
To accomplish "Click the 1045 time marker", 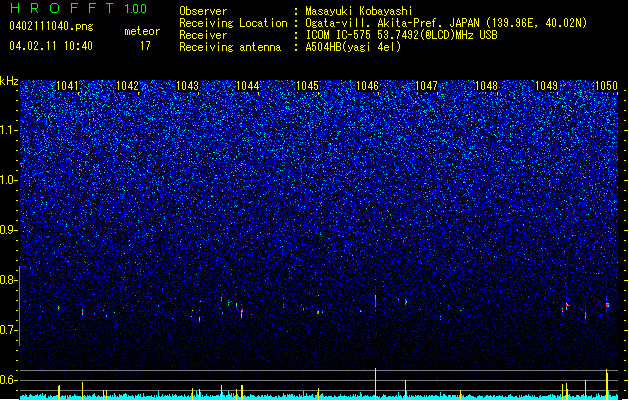I will (307, 86).
